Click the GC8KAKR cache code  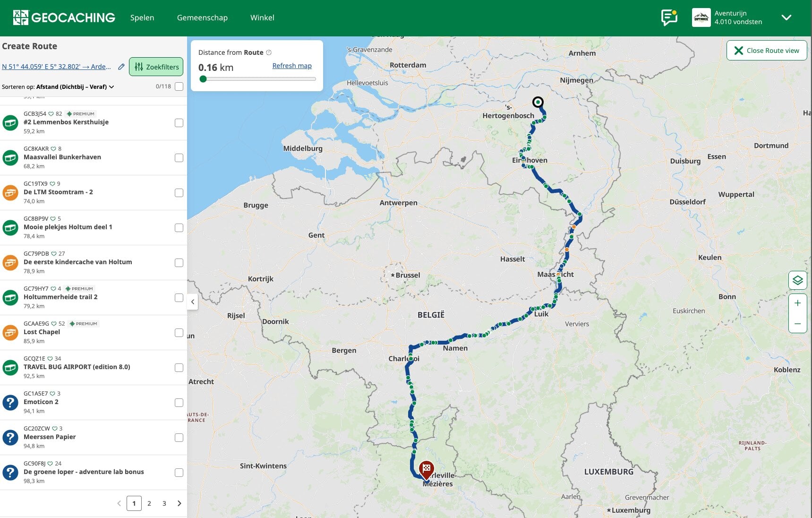tap(36, 148)
